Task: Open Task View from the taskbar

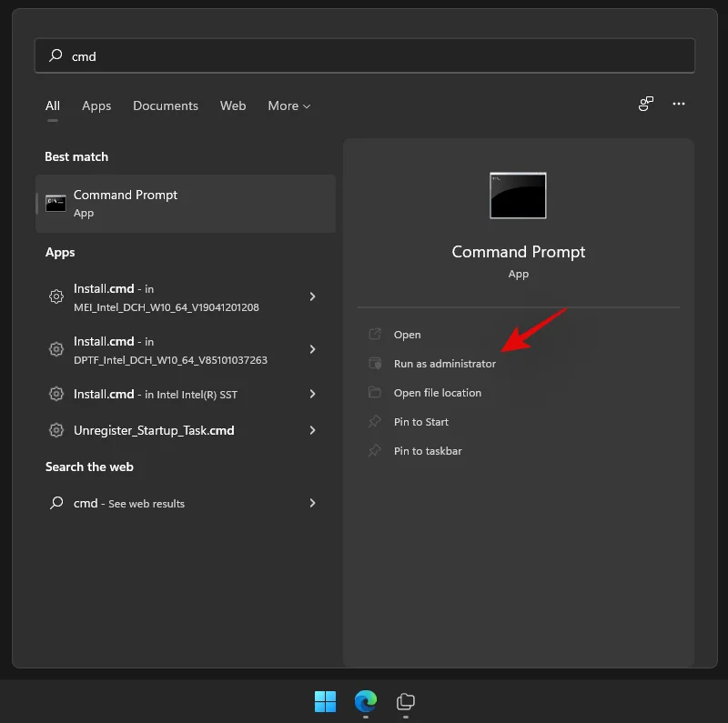Action: [404, 702]
